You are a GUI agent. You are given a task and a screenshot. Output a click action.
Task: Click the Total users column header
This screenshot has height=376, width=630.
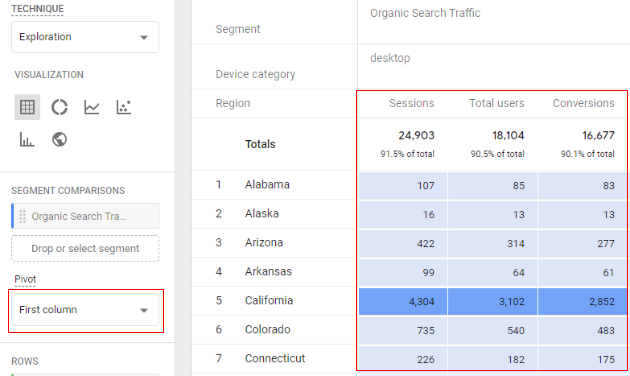click(x=497, y=103)
